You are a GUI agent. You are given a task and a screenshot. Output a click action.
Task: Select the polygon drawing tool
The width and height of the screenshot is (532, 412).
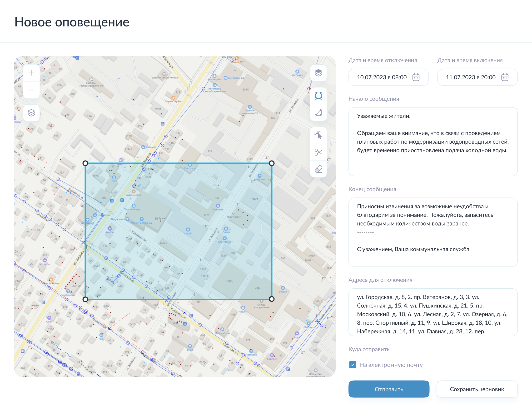tap(318, 112)
